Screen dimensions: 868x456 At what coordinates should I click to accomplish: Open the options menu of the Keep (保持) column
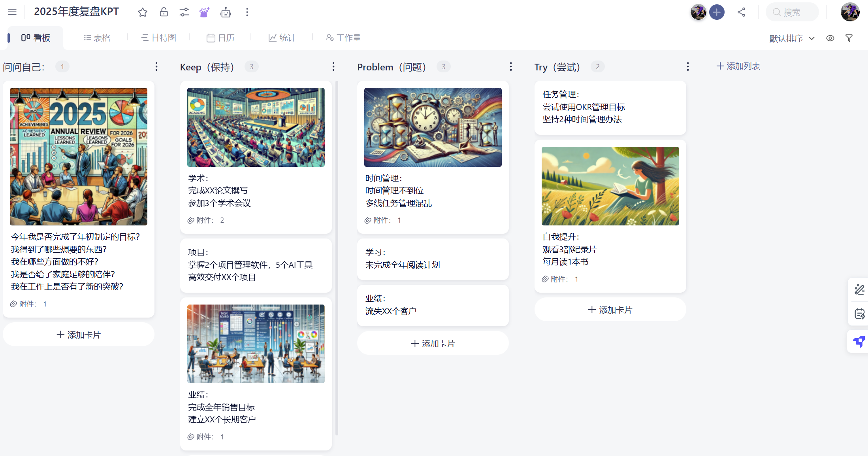(333, 66)
